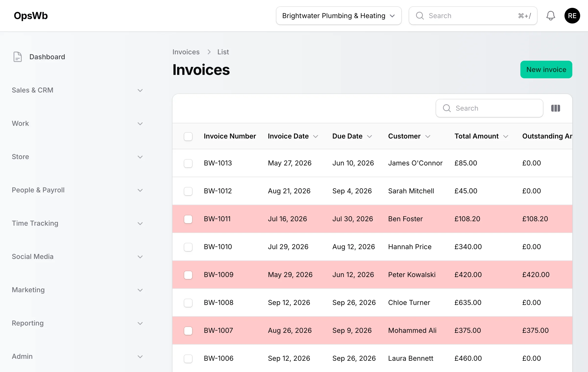Expand the Store section
The image size is (588, 372).
77,157
